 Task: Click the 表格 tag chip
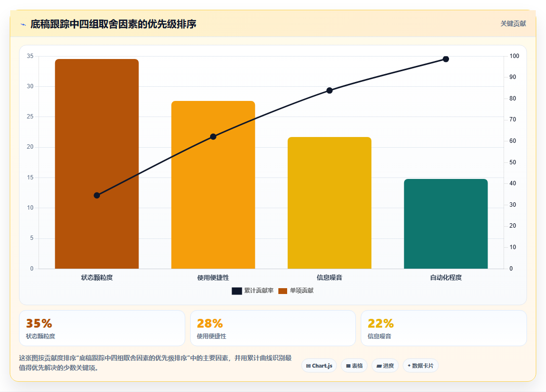point(354,366)
